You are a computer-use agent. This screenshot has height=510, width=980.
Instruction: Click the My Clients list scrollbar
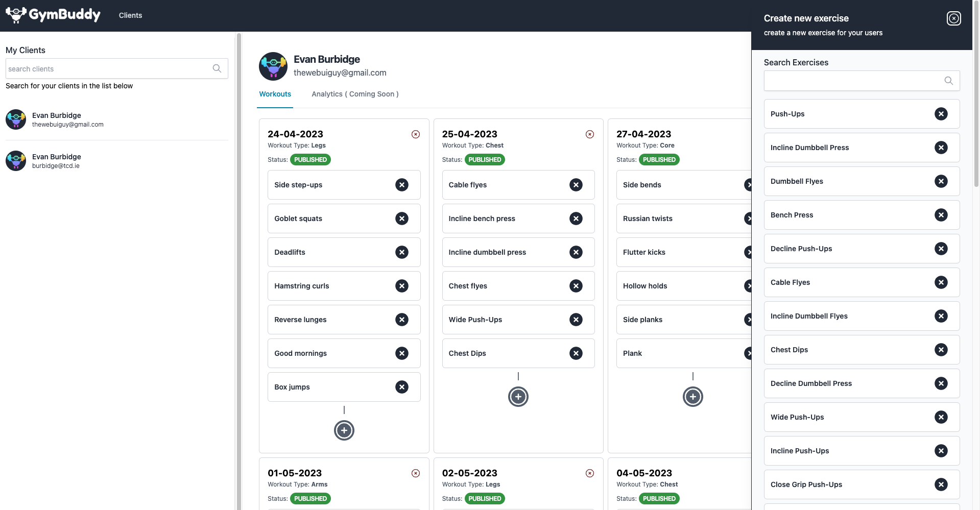click(238, 271)
